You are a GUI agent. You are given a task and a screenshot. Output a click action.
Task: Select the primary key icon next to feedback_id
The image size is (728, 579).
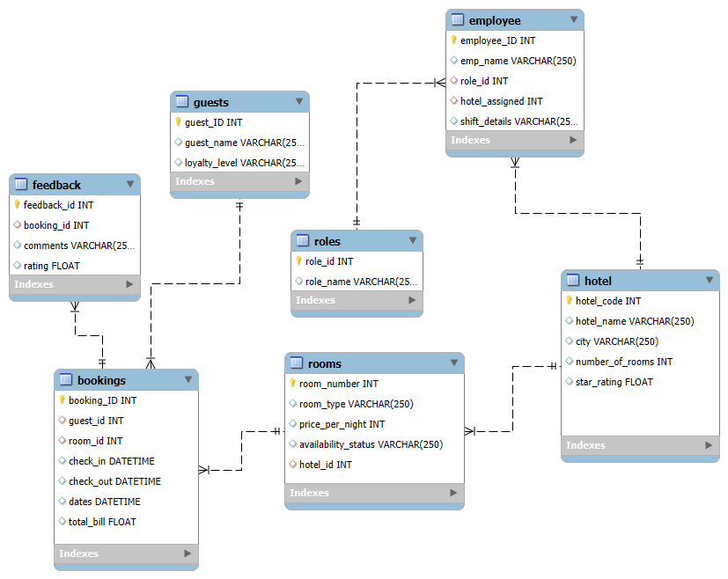[x=17, y=205]
